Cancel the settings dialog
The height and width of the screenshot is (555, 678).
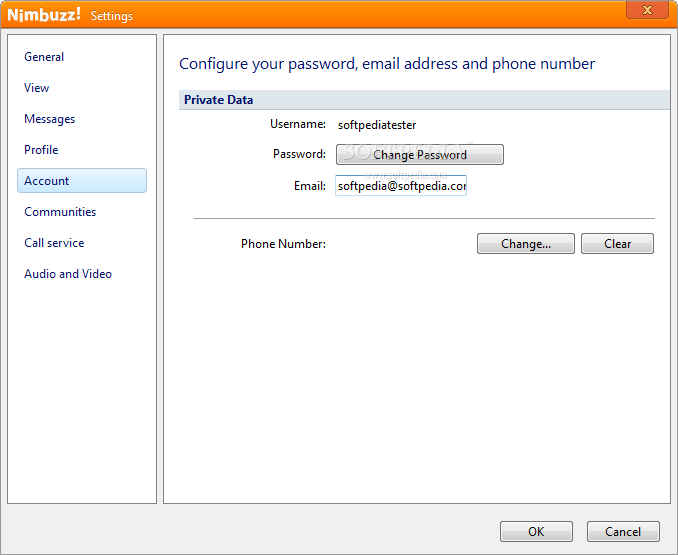(623, 532)
